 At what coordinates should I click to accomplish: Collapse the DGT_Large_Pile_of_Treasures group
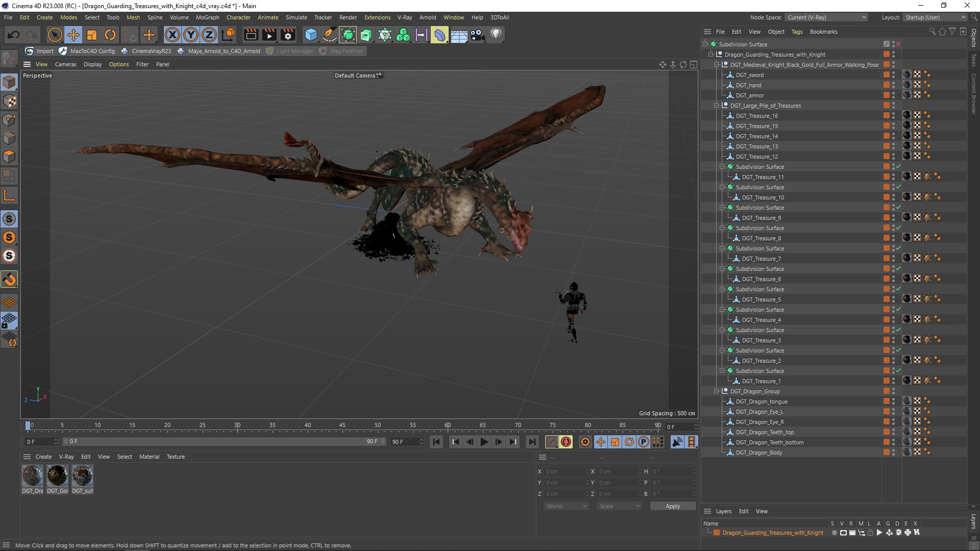(716, 106)
